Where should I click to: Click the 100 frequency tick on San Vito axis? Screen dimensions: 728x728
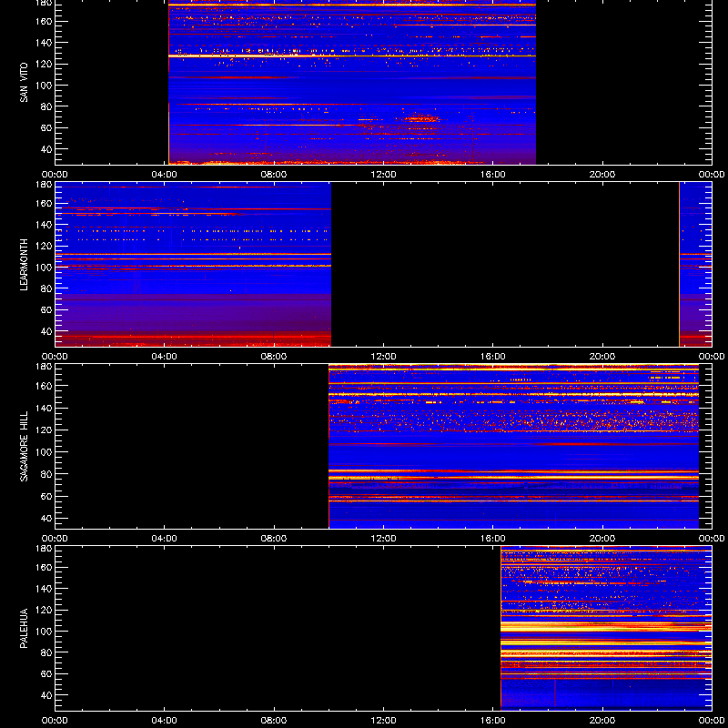tap(44, 85)
